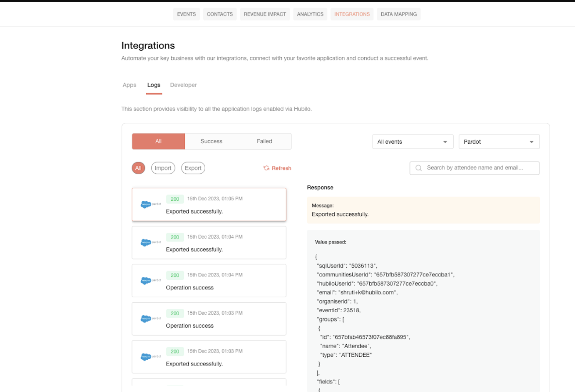575x392 pixels.
Task: Select the Integrations navigation tab
Action: pyautogui.click(x=352, y=14)
